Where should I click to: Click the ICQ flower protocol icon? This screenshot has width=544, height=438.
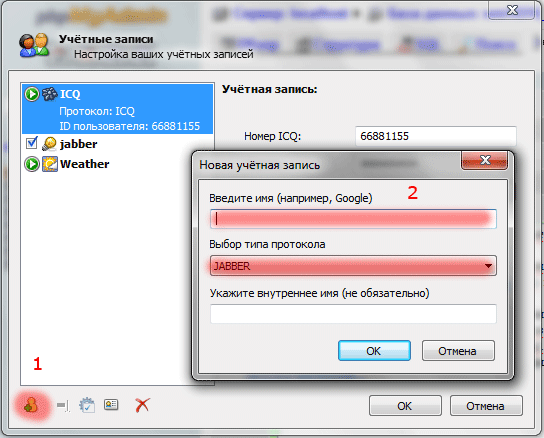50,94
